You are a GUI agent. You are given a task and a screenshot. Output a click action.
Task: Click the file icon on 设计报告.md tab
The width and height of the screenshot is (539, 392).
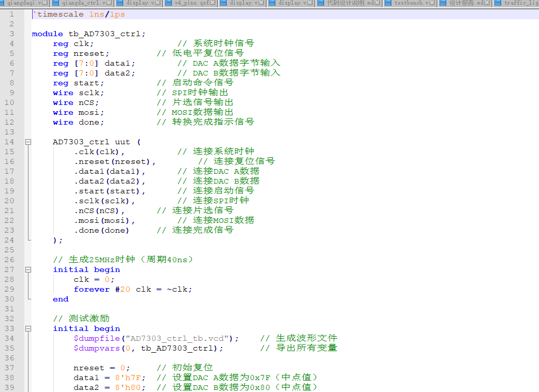[443, 3]
